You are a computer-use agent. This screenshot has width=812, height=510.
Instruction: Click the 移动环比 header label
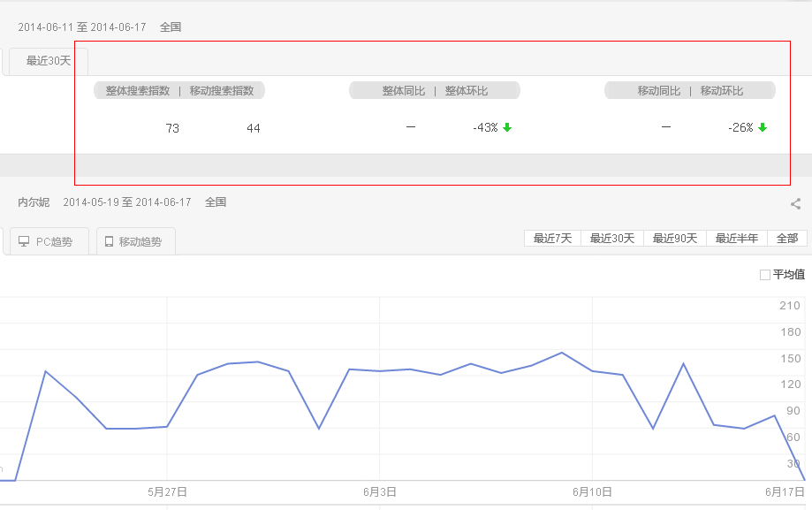(722, 90)
